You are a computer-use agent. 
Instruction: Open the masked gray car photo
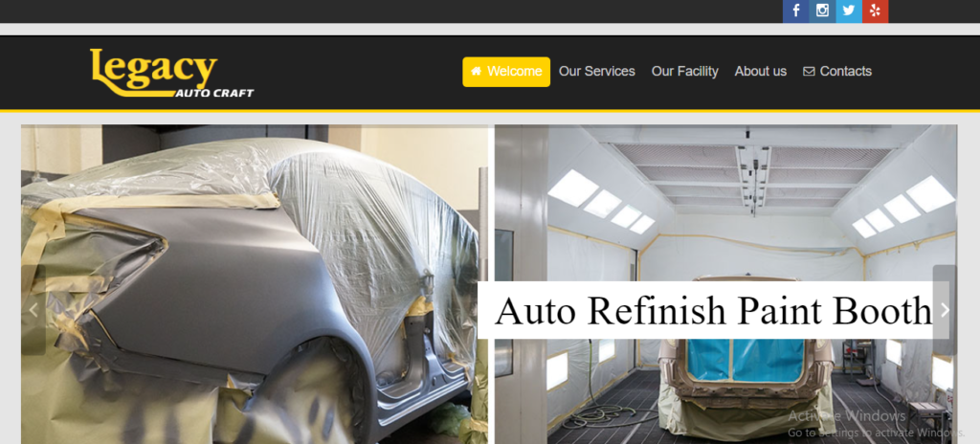click(x=255, y=284)
